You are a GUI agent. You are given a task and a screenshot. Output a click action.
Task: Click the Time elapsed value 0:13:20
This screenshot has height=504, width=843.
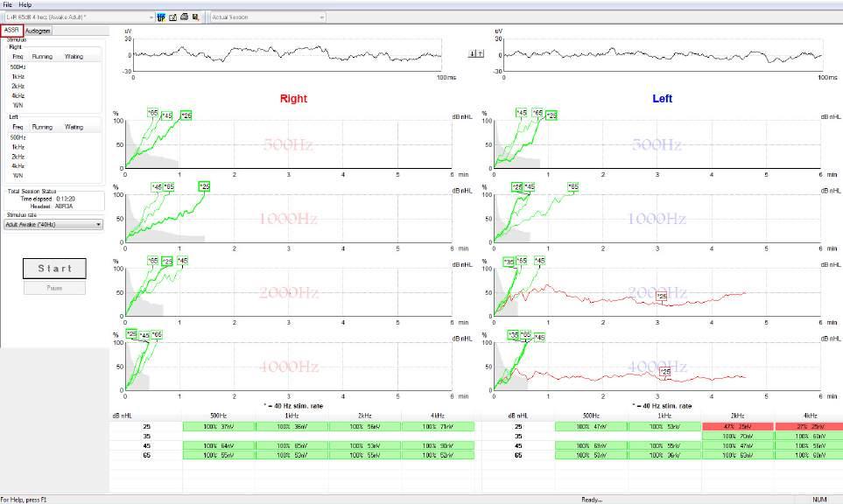pyautogui.click(x=66, y=199)
